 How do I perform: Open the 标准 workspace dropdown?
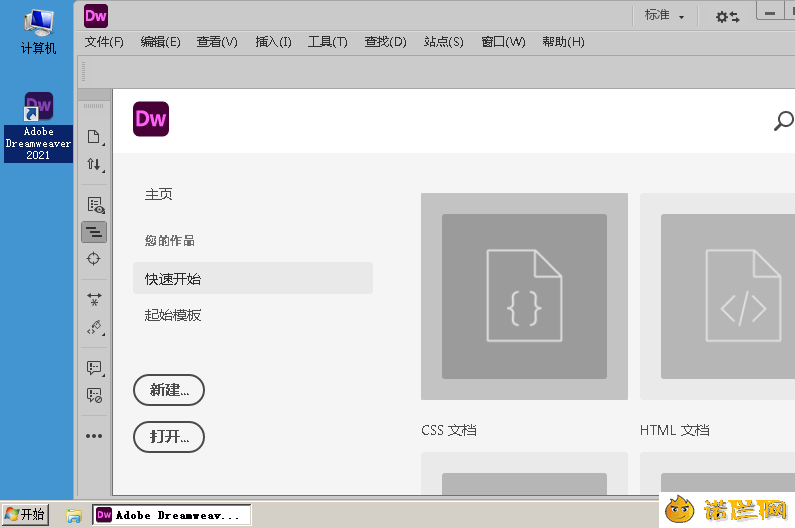[664, 16]
